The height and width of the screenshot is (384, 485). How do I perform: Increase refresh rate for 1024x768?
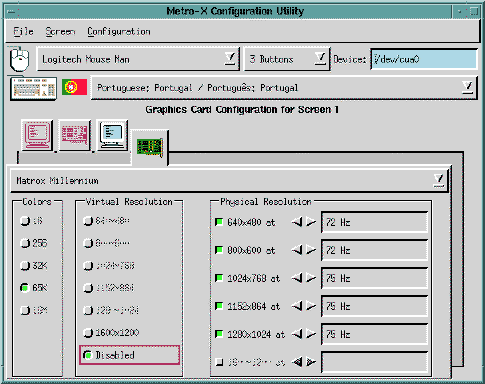[x=311, y=278]
